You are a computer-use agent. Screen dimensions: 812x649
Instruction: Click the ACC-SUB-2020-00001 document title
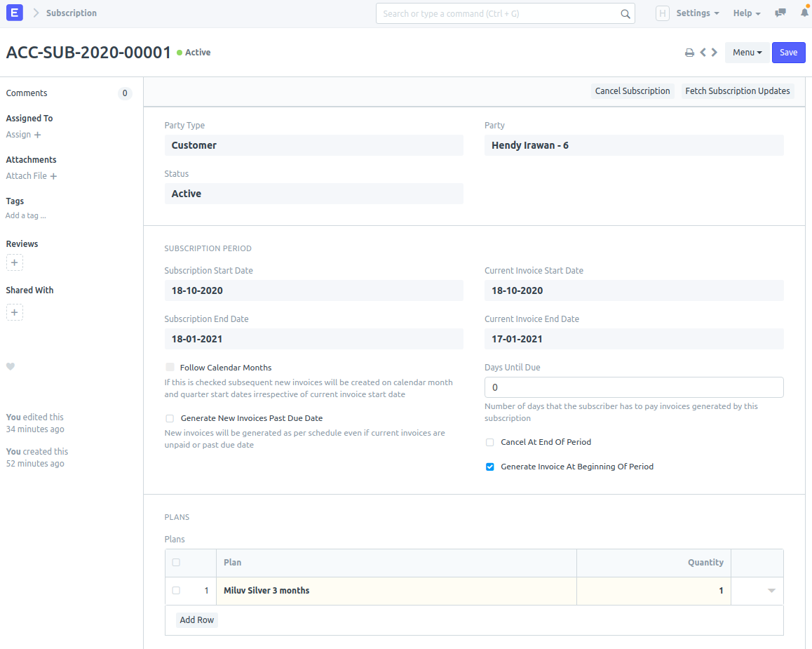coord(88,53)
